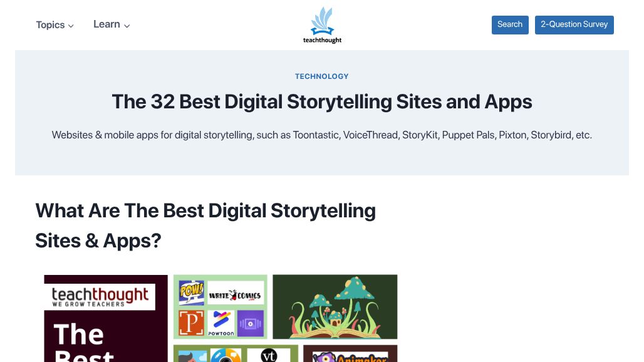The height and width of the screenshot is (362, 644).
Task: Open the Topics menu
Action: click(x=50, y=25)
